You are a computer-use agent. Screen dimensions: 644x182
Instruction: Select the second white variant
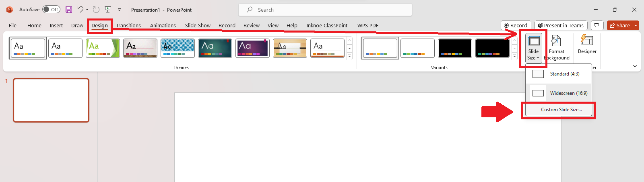(x=417, y=48)
